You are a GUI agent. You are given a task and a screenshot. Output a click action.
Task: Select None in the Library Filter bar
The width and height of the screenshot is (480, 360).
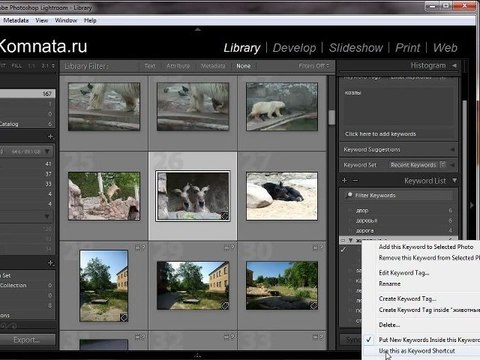[x=243, y=66]
